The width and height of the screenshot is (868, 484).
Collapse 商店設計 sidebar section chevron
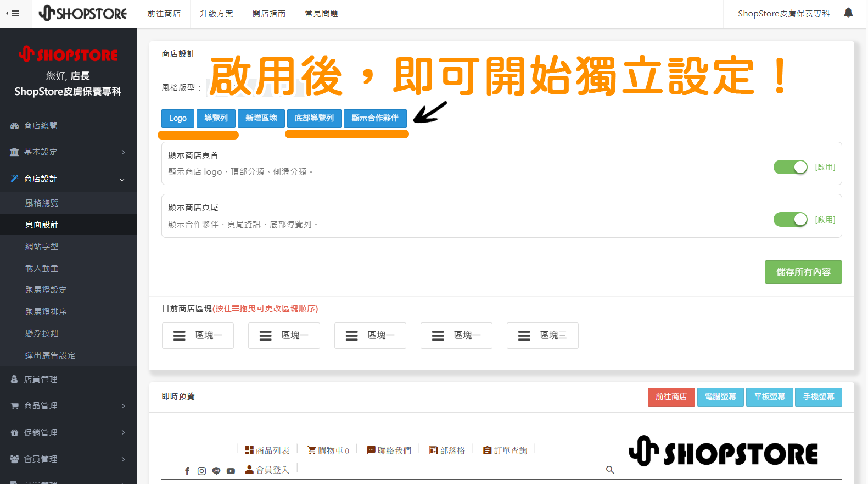[x=122, y=180]
